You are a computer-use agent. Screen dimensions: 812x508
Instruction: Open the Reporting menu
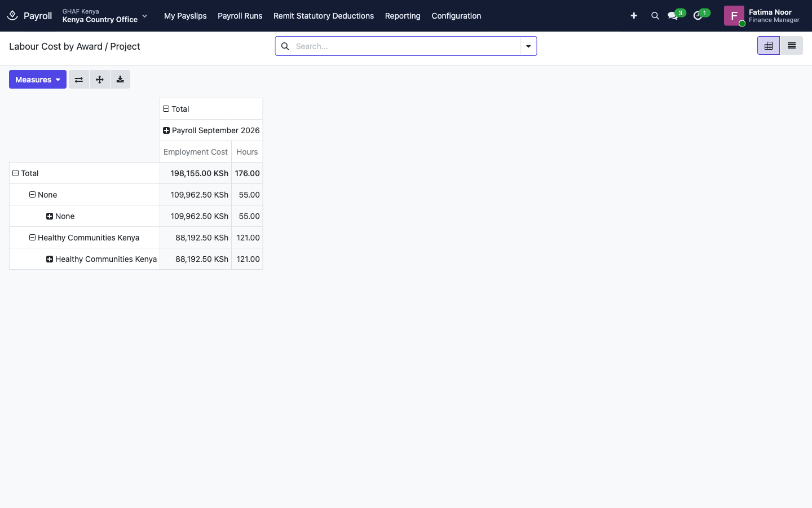tap(403, 16)
